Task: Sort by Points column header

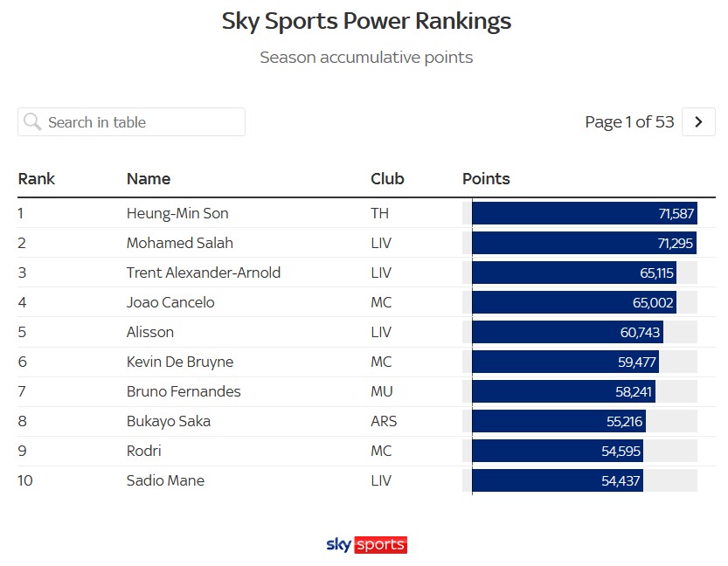Action: 486,179
